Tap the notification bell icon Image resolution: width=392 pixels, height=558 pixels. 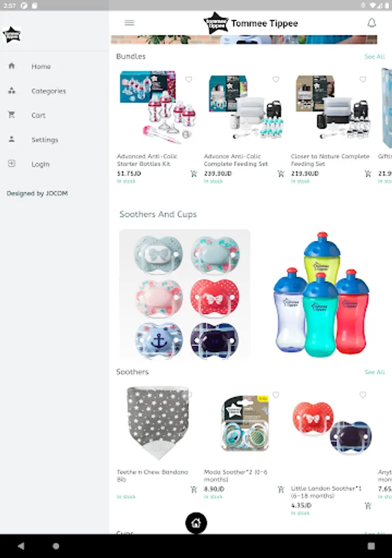point(372,23)
